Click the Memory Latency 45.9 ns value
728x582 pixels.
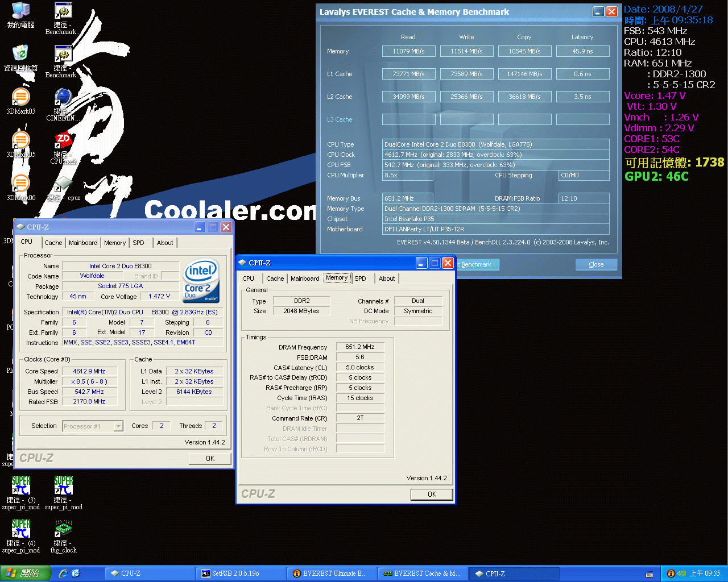(x=583, y=51)
